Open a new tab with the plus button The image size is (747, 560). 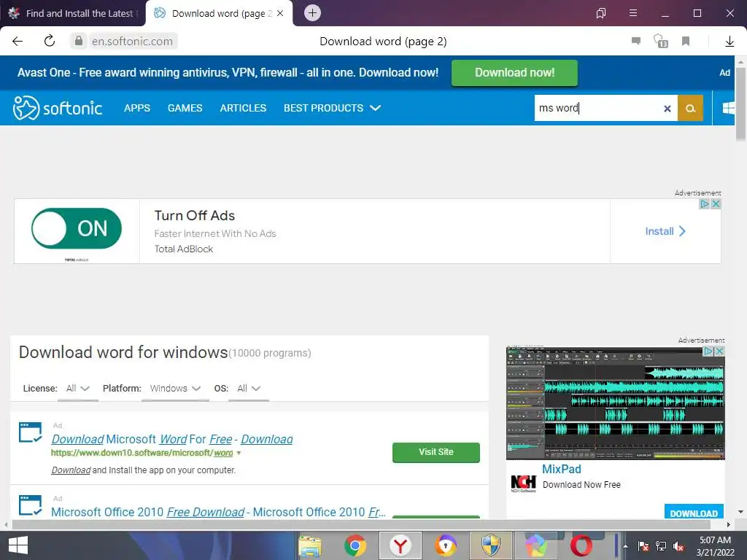tap(312, 13)
